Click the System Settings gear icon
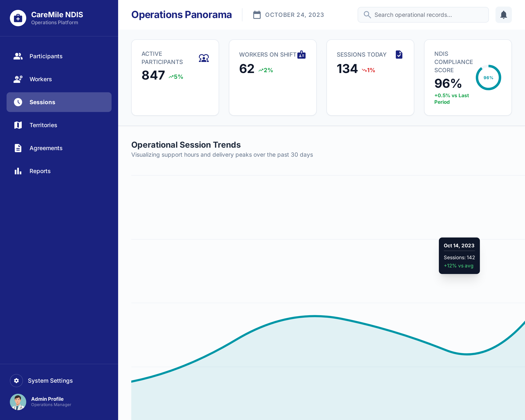 [16, 380]
